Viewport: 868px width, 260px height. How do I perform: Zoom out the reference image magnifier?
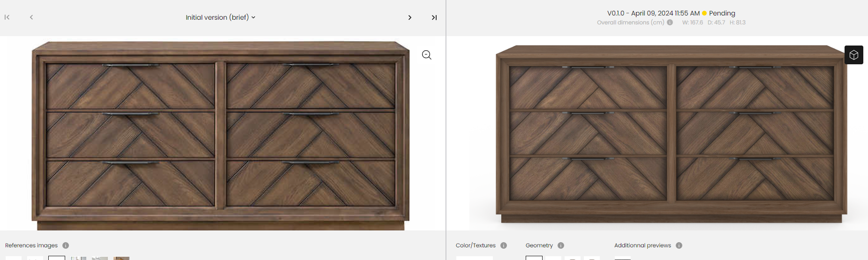(x=427, y=55)
